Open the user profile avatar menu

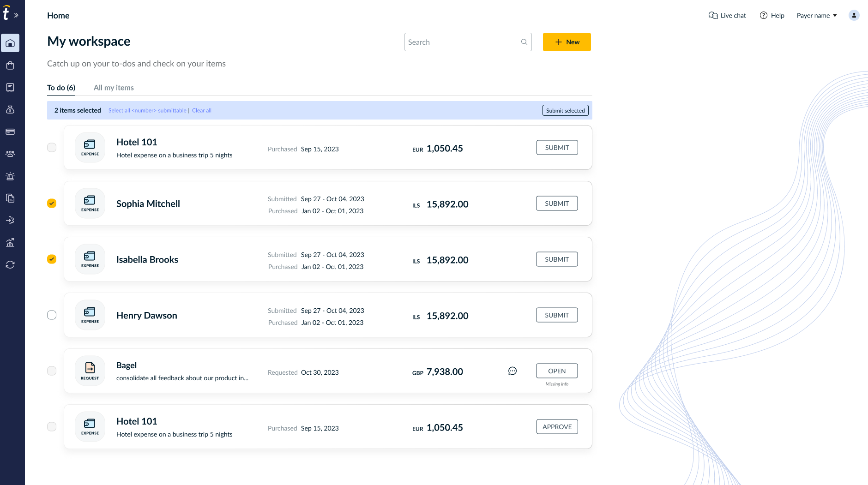coord(854,15)
